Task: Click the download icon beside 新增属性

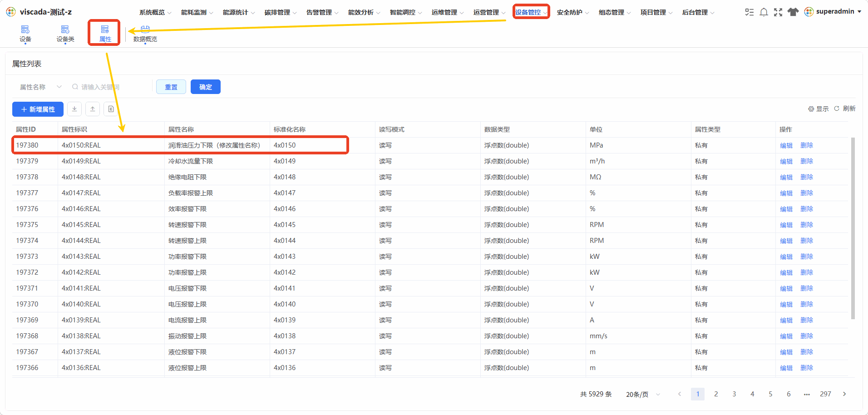Action: click(74, 109)
